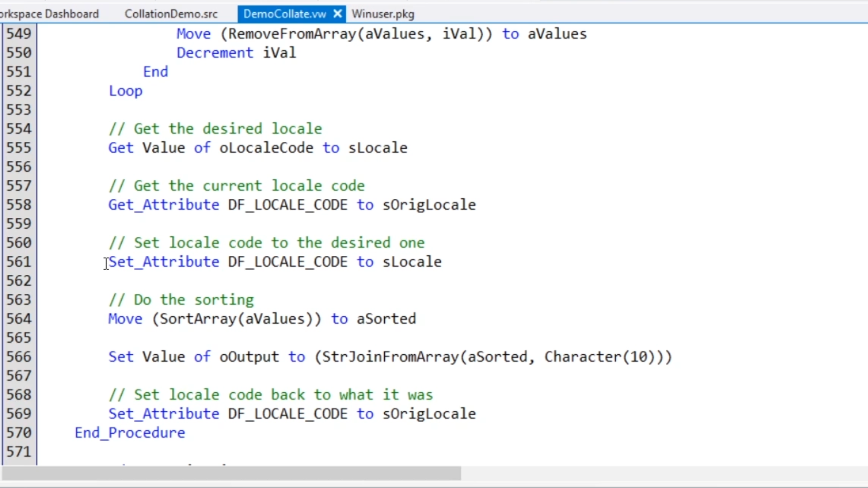The width and height of the screenshot is (868, 488).
Task: Click the SortArray function call
Action: (198, 319)
